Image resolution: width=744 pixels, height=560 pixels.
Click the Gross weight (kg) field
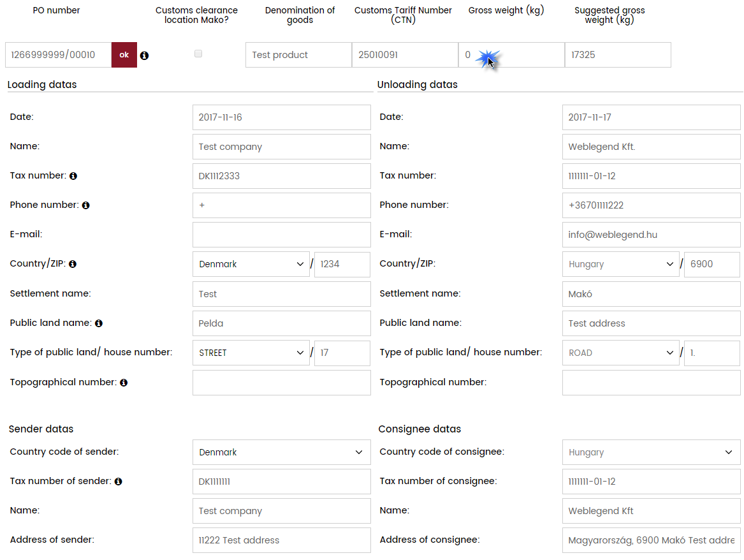[511, 55]
